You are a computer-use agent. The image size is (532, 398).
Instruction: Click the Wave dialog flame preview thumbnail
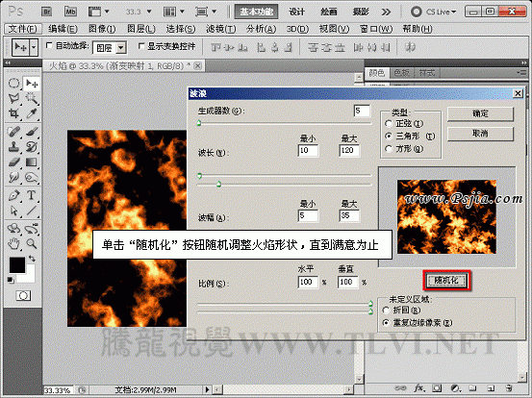coord(446,217)
